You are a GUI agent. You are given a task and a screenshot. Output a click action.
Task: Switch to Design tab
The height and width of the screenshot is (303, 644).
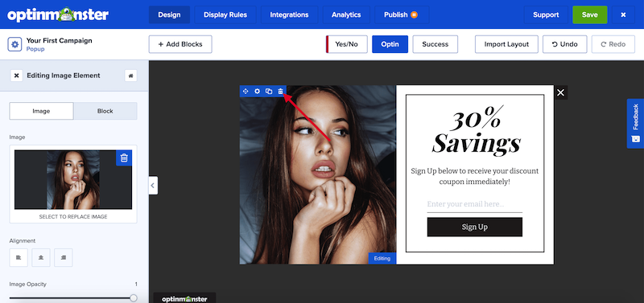click(x=169, y=14)
